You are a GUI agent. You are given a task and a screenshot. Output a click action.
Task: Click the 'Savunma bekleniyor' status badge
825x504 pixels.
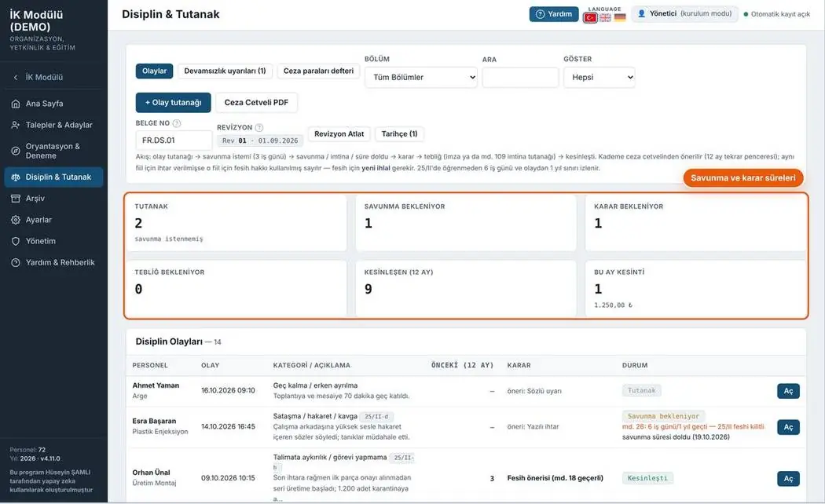(663, 416)
